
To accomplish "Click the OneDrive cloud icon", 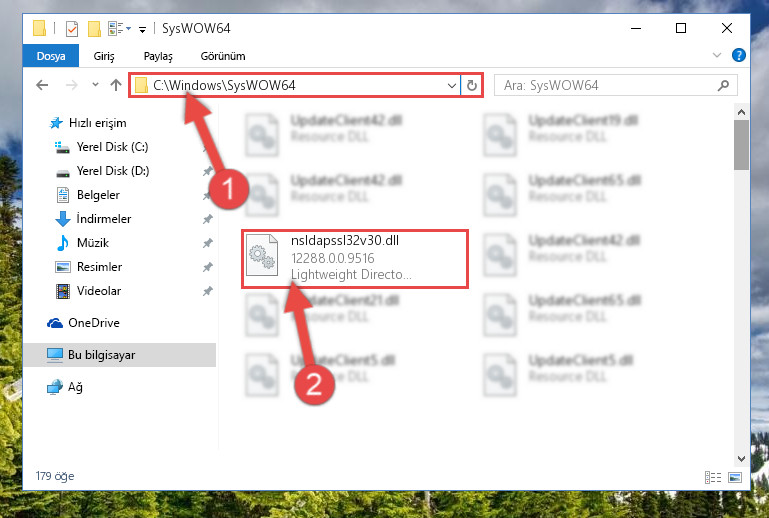I will 54,323.
